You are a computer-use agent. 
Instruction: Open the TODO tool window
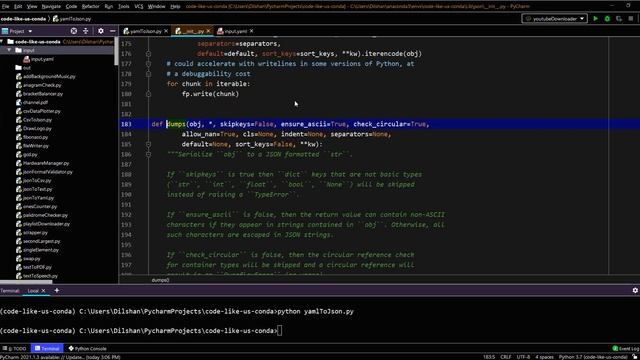14,349
